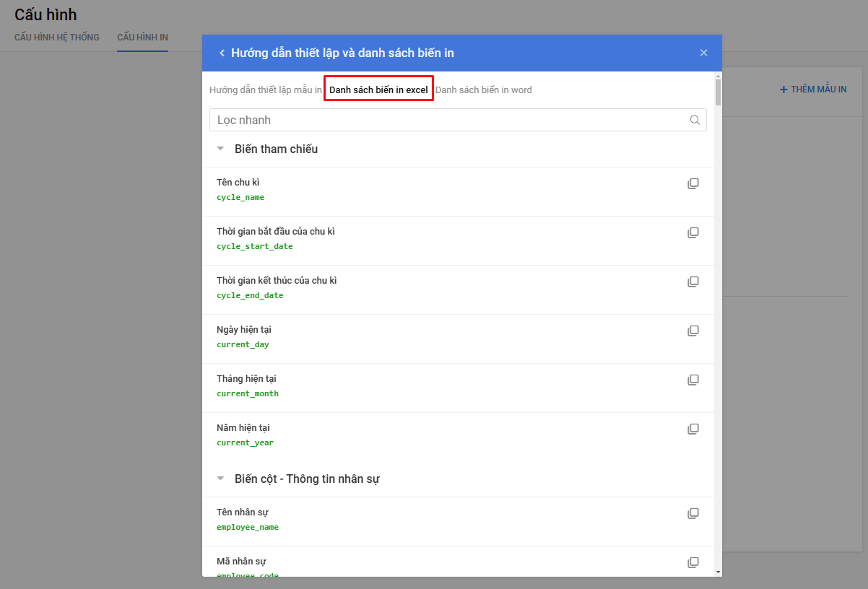The image size is (868, 589).
Task: Select the employee_name code text
Action: pos(248,527)
